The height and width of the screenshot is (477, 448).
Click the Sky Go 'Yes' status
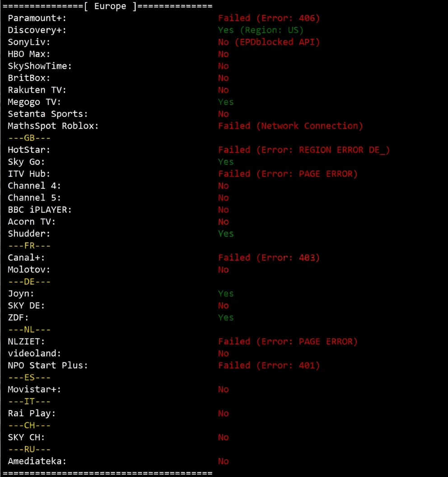(x=226, y=162)
